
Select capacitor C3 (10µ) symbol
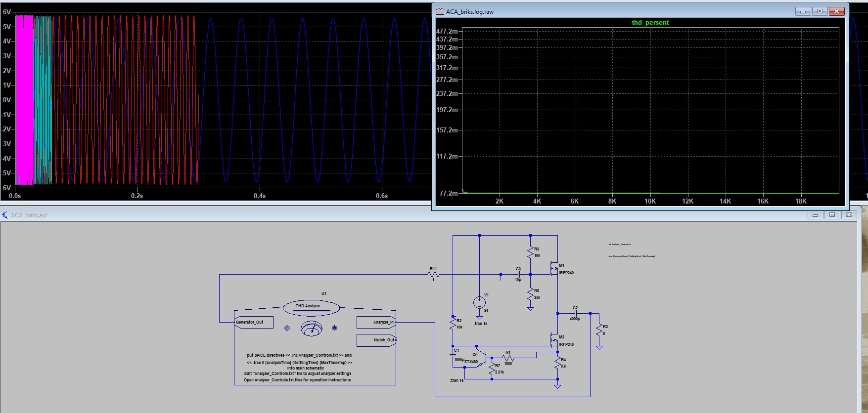pos(518,274)
